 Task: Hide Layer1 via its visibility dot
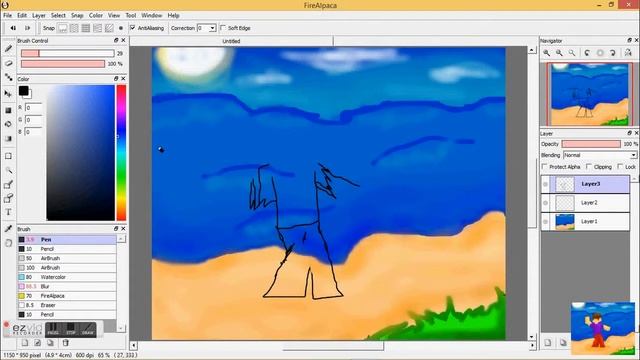click(x=545, y=222)
